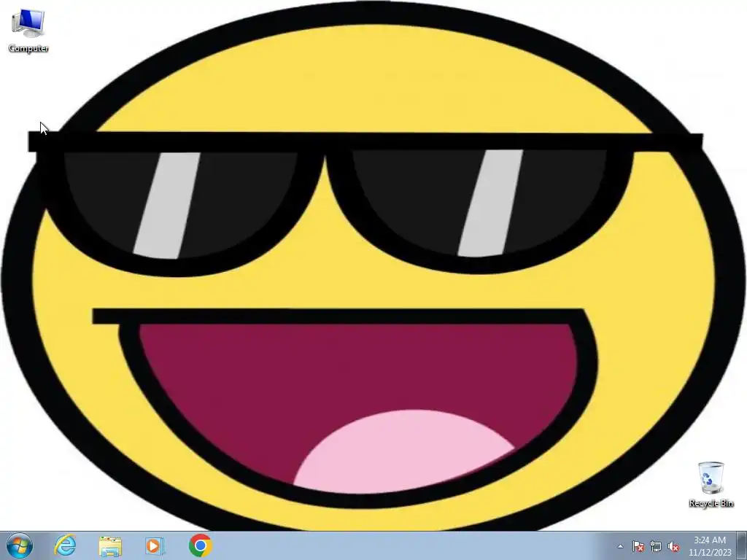
Task: Open Action Center flag icon in the tray
Action: pos(638,546)
